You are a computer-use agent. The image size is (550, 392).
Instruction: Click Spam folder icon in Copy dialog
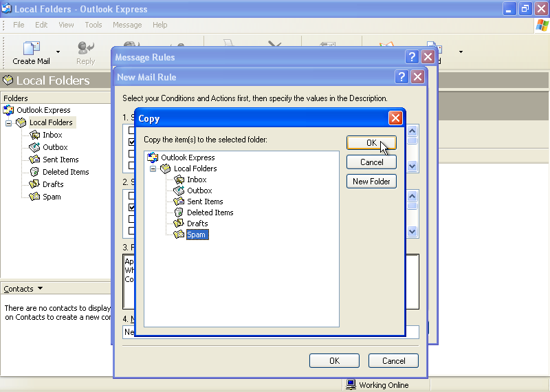point(179,234)
